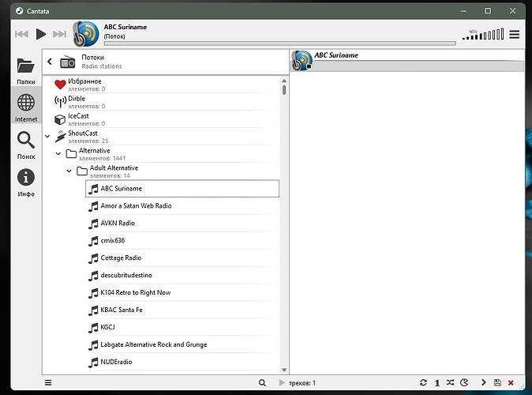Image resolution: width=532 pixels, height=395 pixels.
Task: Toggle shuffle random playback
Action: coord(450,383)
